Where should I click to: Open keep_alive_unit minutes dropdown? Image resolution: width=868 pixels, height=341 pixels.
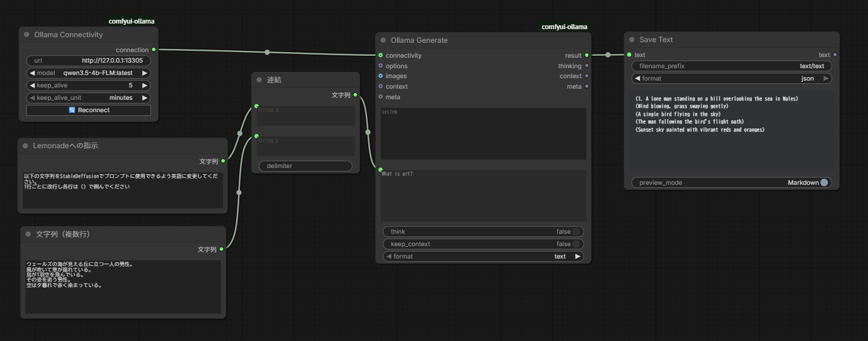tap(89, 97)
